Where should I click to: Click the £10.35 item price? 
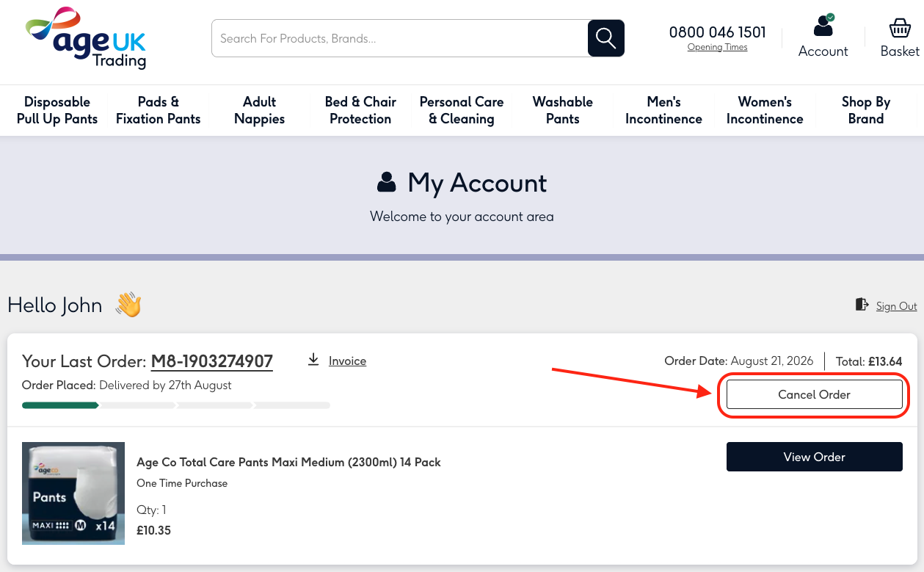(153, 530)
